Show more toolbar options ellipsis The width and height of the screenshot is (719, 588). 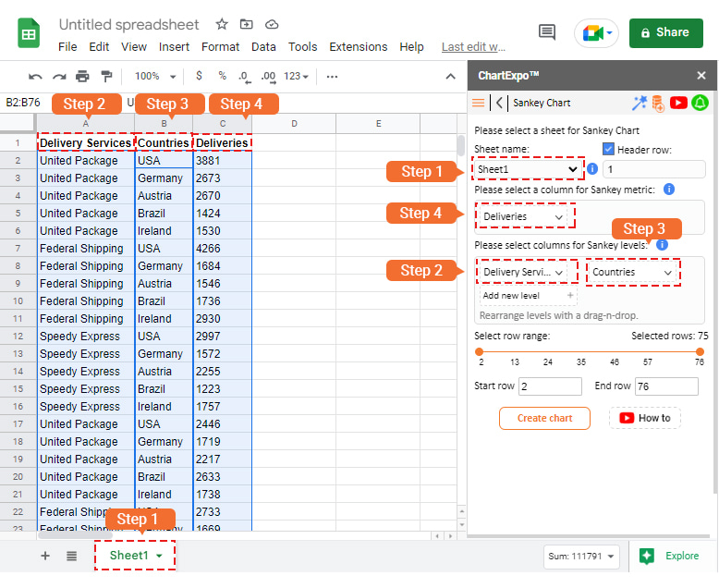coord(332,77)
